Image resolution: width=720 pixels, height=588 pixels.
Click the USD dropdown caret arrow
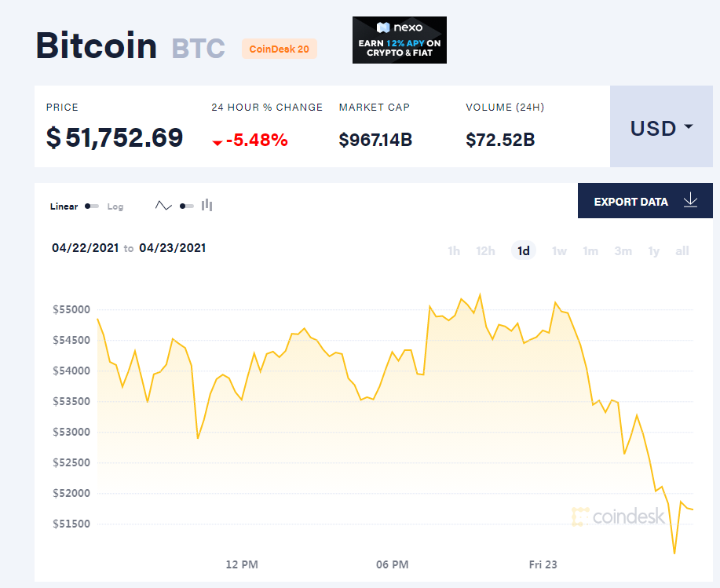(x=689, y=126)
